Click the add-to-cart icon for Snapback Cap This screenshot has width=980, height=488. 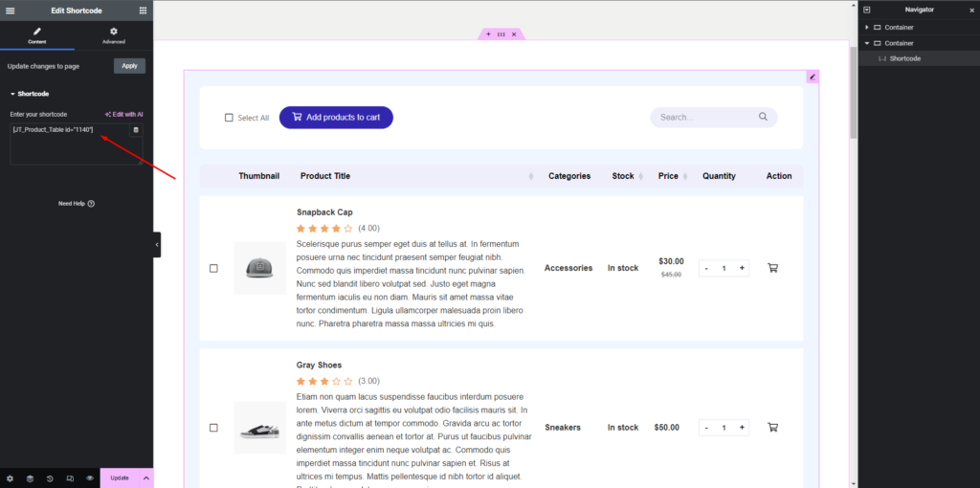coord(773,268)
